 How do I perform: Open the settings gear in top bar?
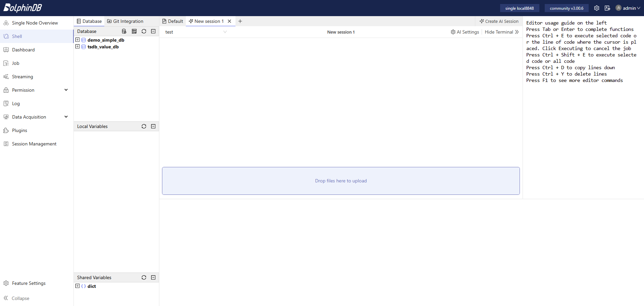click(x=597, y=8)
